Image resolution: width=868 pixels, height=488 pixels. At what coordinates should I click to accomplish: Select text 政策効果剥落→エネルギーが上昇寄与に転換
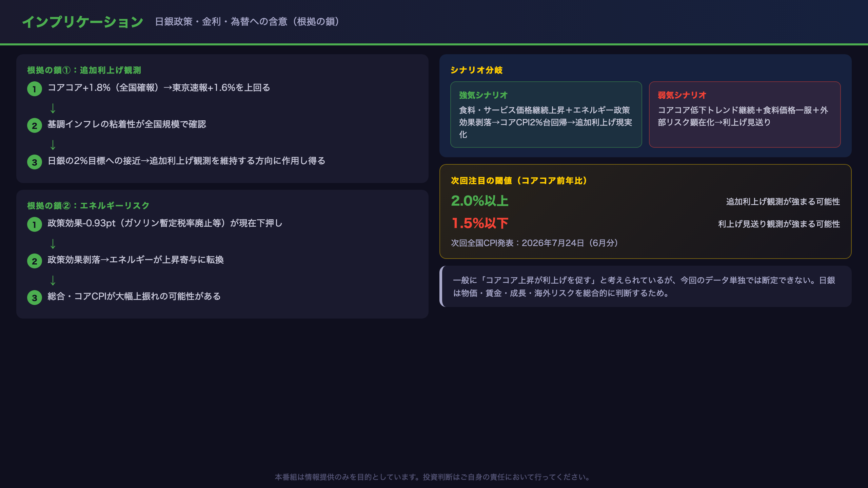[136, 260]
